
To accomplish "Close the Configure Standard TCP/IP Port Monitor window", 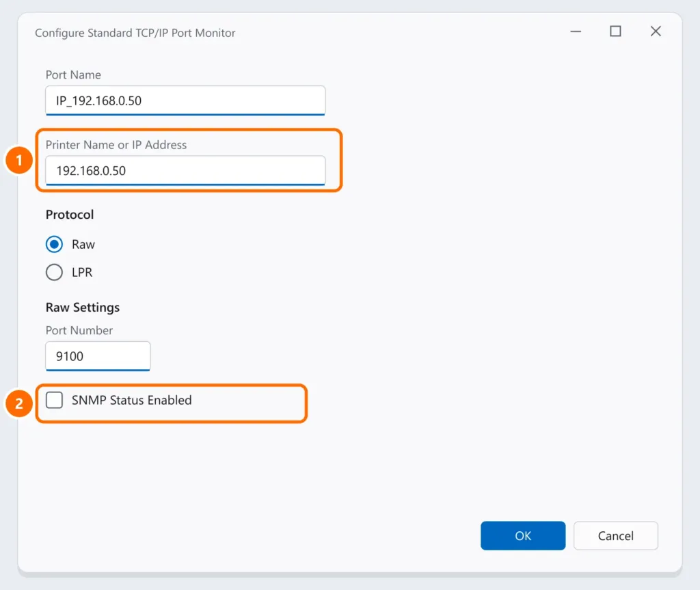I will pos(656,31).
